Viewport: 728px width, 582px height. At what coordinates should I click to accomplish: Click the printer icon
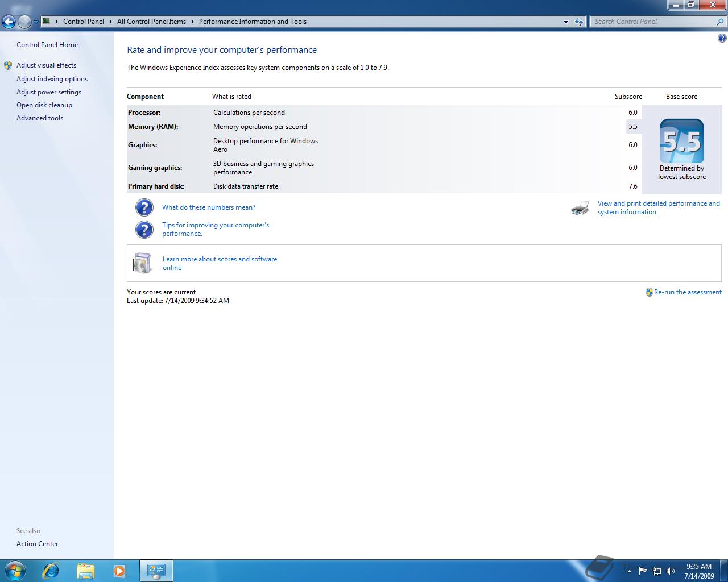(580, 208)
